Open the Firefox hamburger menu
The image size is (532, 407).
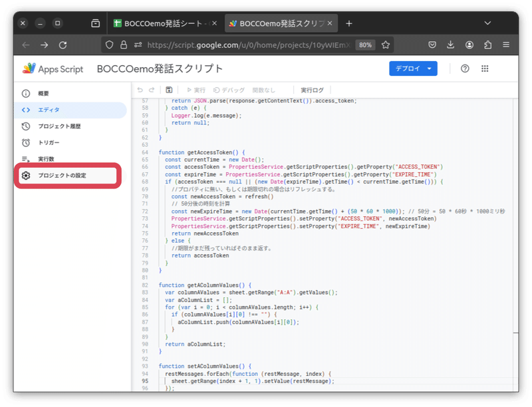[506, 45]
